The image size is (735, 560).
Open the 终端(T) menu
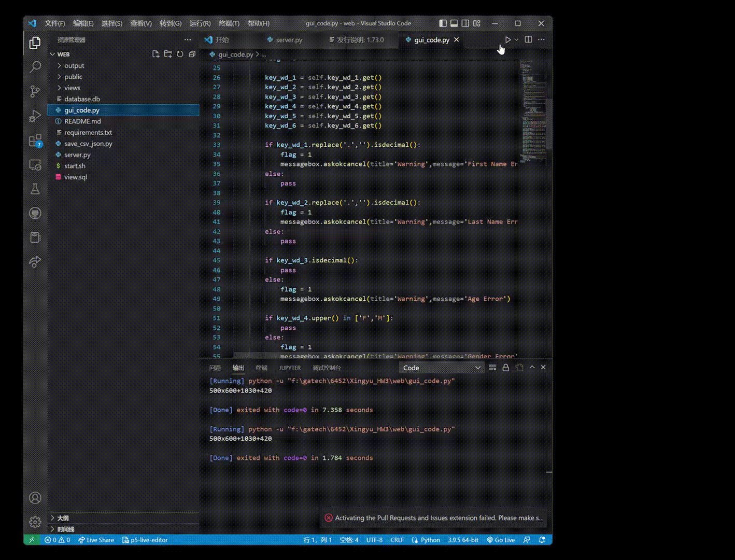pos(229,23)
